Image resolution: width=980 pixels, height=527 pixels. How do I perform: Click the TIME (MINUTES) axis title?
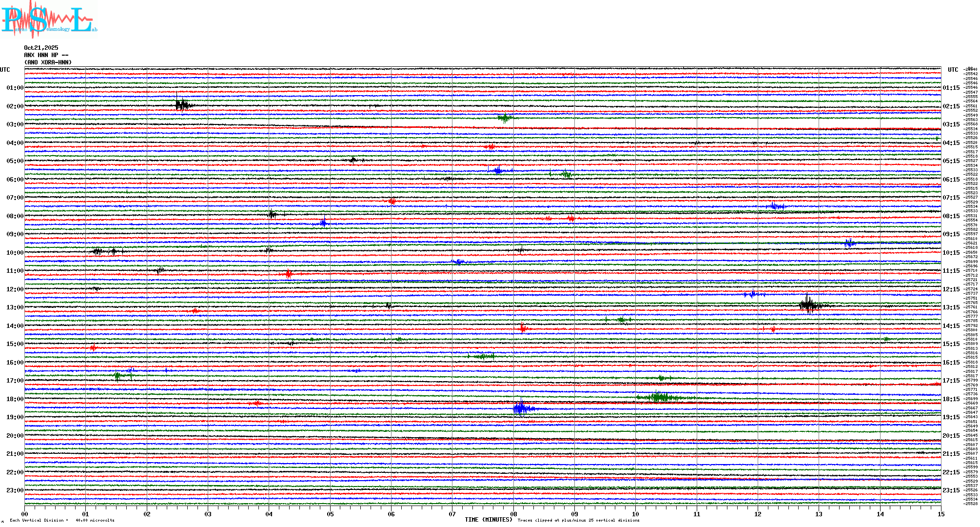(489, 520)
